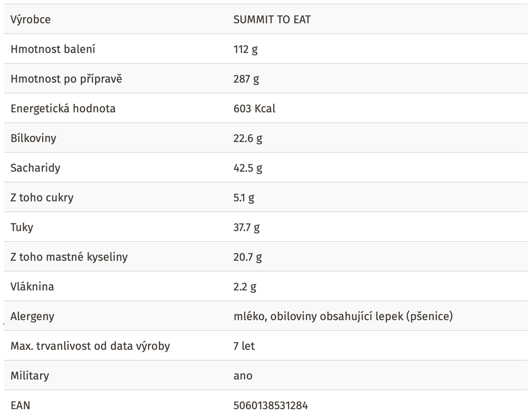Select the Hmotnost po přípravě label

(66, 79)
